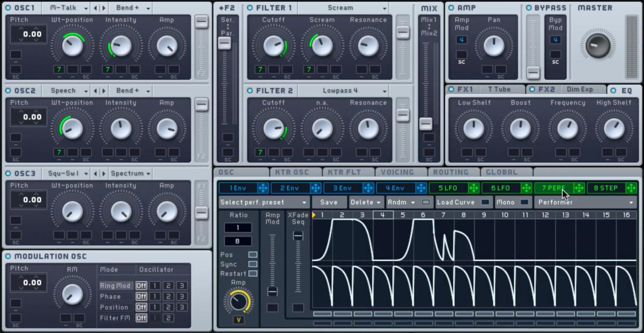Select the 8STEP modulation page
644x333 pixels.
click(x=606, y=188)
